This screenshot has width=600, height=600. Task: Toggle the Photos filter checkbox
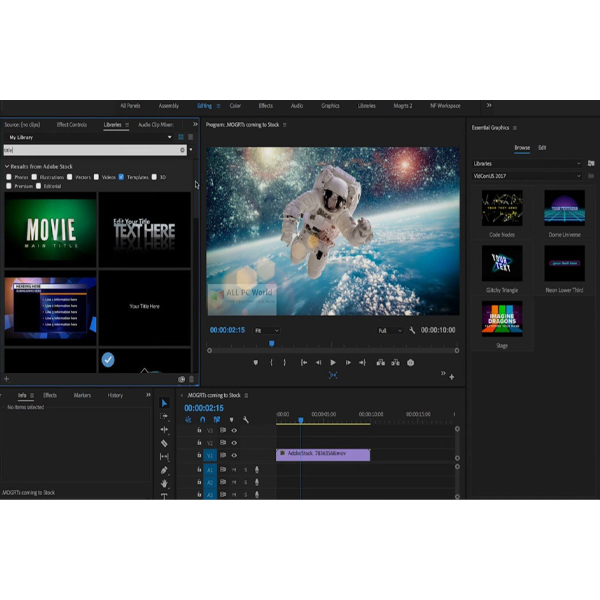coord(9,177)
